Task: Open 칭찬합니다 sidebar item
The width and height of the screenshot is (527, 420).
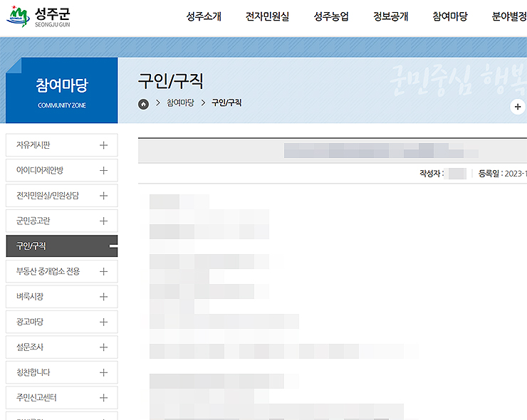Action: [x=62, y=372]
